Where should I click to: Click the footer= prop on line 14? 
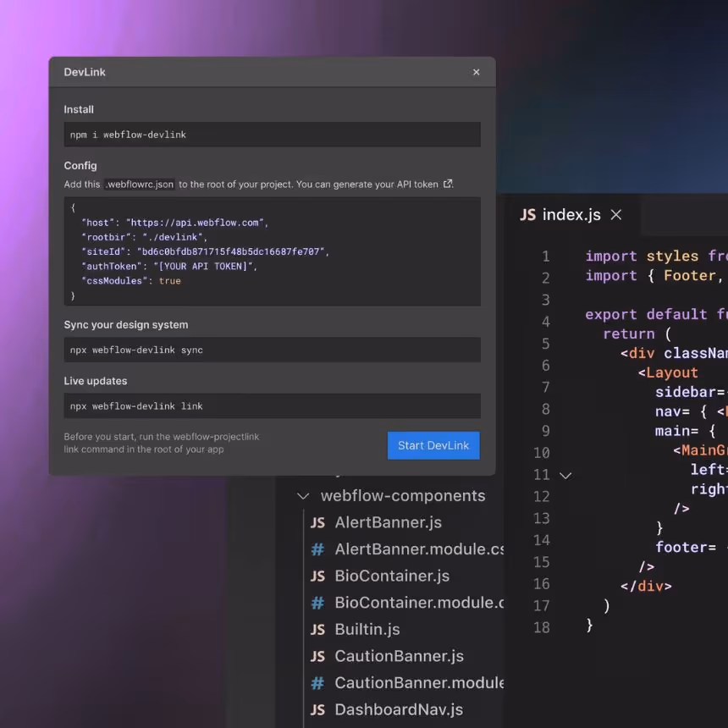(686, 548)
